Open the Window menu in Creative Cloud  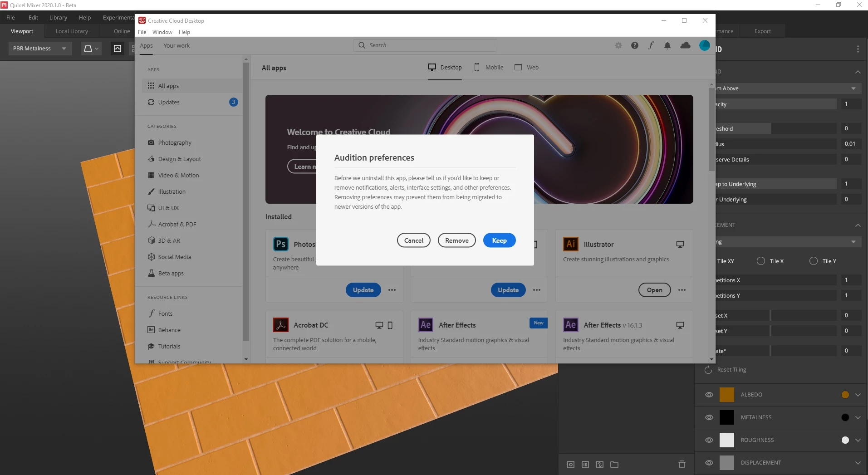(162, 32)
